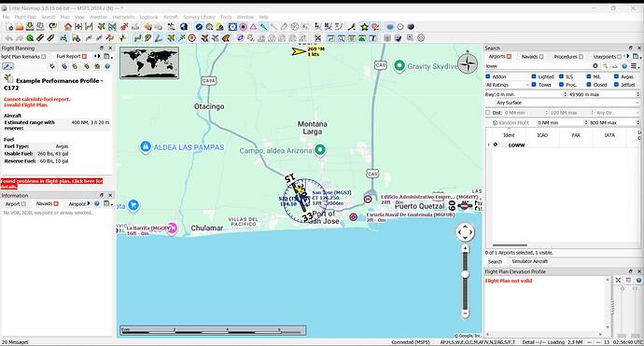The height and width of the screenshot is (346, 644).
Task: Click the map zoom in plus button
Action: [x=465, y=248]
